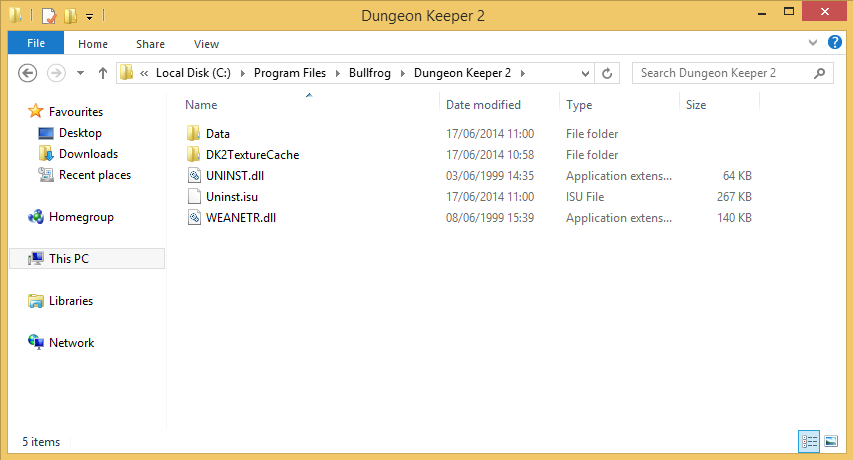Viewport: 853px width, 460px height.
Task: Switch to Large icons view layout
Action: [830, 441]
